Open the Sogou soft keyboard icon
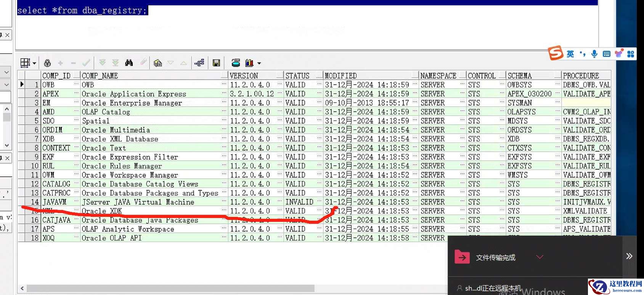This screenshot has height=295, width=644. coord(606,54)
